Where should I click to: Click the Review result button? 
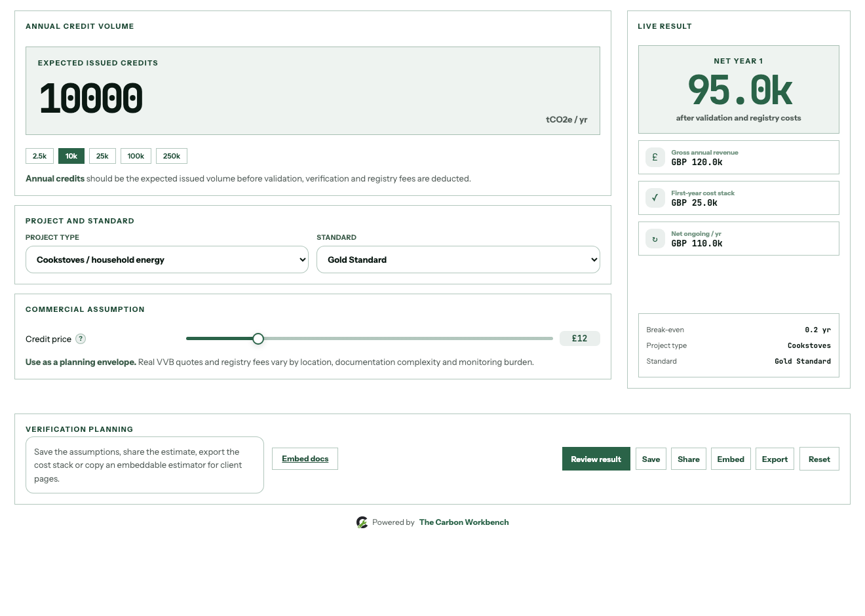coord(596,459)
